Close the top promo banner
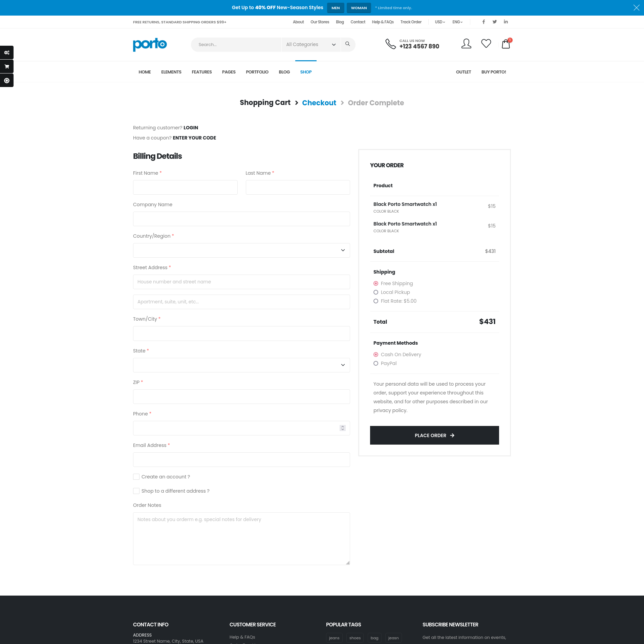This screenshot has height=644, width=644. coord(636,8)
